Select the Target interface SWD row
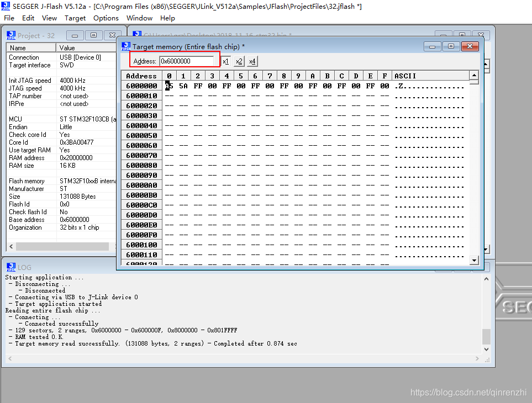This screenshot has height=403, width=532. pyautogui.click(x=61, y=65)
